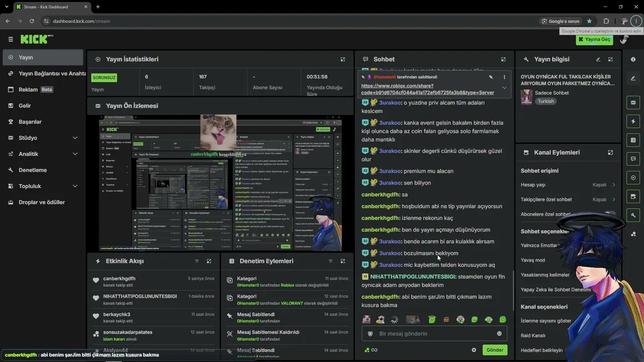Viewport: 644px width, 362px height.
Task: Go to Reklam Beta section
Action: point(43,89)
